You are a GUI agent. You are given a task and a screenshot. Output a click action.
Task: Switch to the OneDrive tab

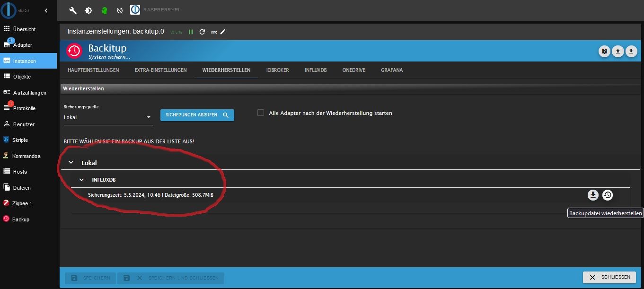pyautogui.click(x=354, y=70)
